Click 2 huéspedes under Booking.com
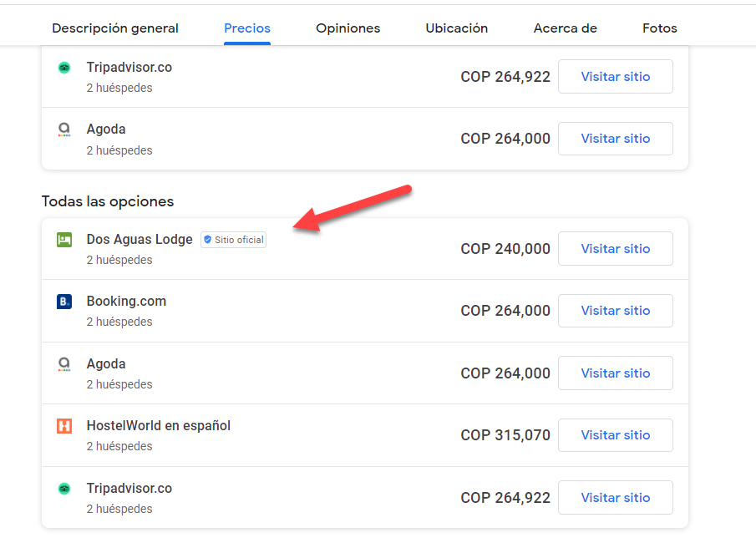756x538 pixels. tap(119, 322)
